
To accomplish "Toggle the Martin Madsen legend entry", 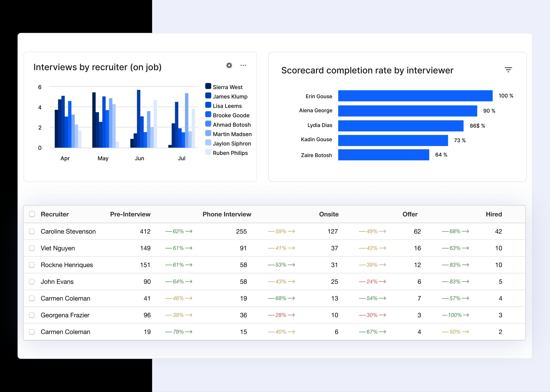I will point(232,134).
